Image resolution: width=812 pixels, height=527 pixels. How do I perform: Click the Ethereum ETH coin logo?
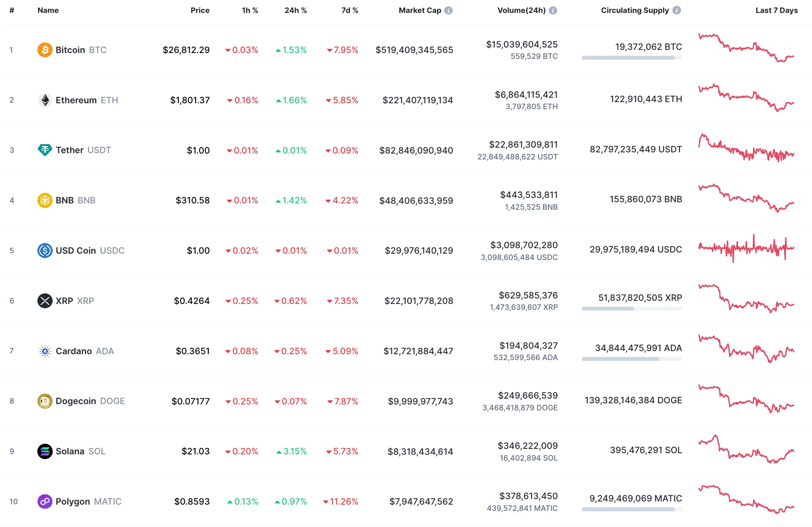(45, 100)
